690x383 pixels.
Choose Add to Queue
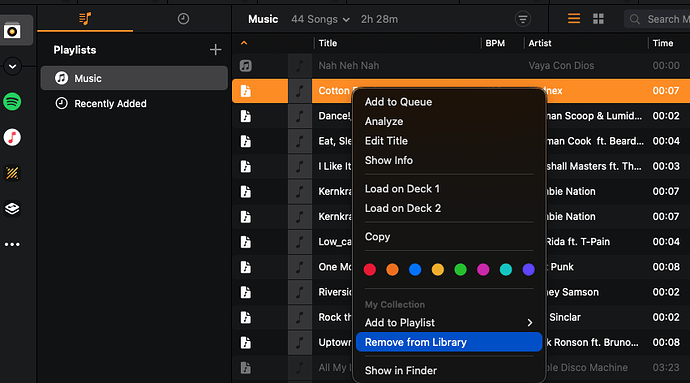click(449, 102)
